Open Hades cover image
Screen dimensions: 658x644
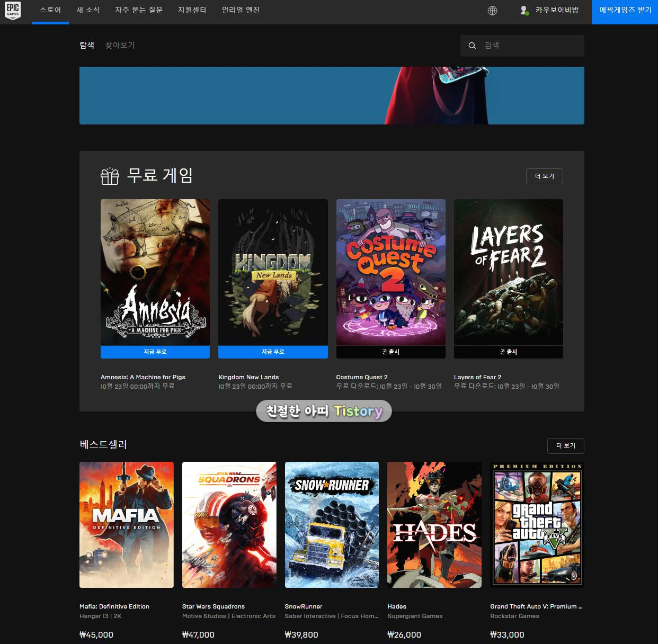coord(434,525)
